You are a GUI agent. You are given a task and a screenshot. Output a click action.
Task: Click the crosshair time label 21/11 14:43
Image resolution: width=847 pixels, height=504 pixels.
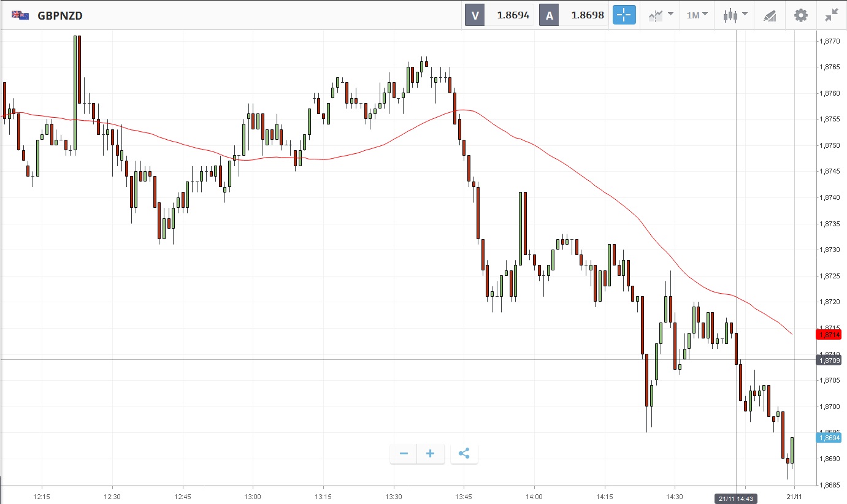click(x=736, y=499)
